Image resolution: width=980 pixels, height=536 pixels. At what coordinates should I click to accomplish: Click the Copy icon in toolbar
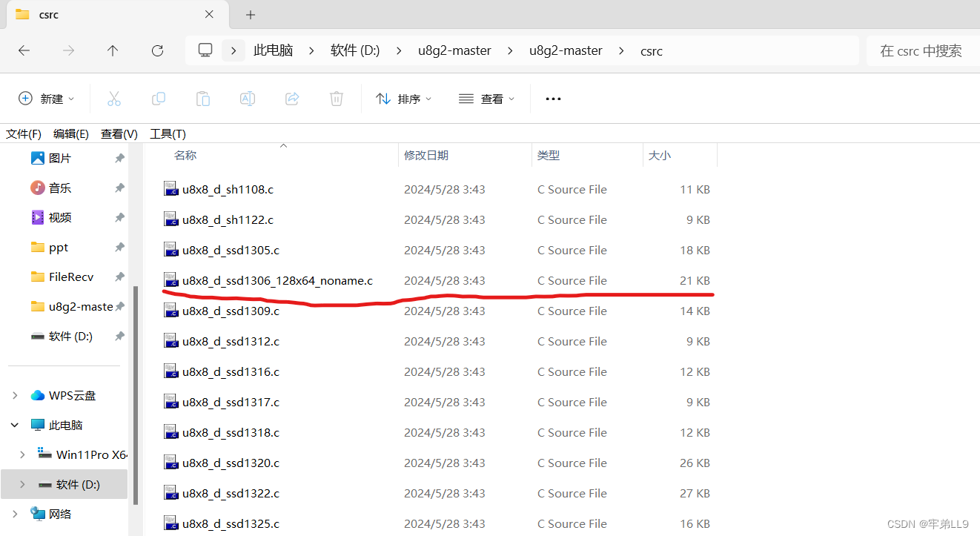click(x=159, y=99)
